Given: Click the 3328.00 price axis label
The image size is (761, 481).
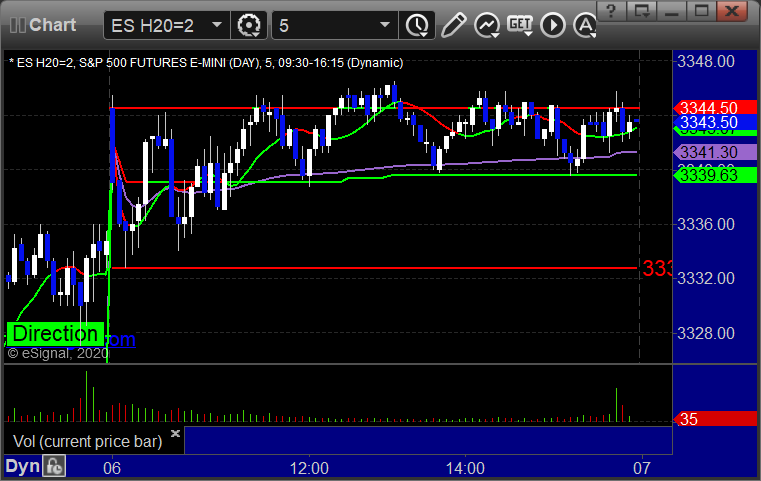Looking at the screenshot, I should [706, 333].
